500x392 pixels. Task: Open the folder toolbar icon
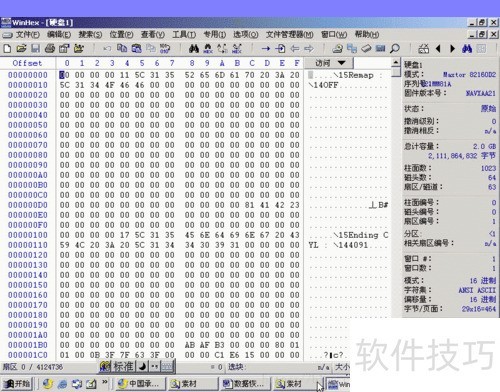pos(78,49)
